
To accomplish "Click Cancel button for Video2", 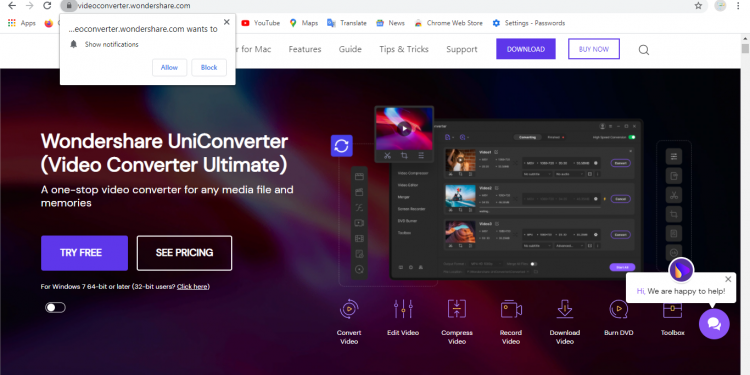I will [x=620, y=199].
